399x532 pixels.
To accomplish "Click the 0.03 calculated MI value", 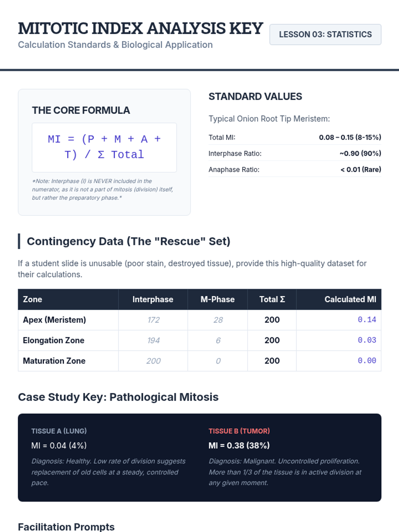I will point(367,340).
